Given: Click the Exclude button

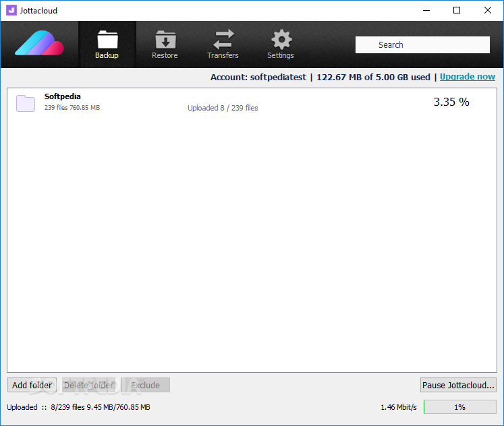Looking at the screenshot, I should pyautogui.click(x=145, y=385).
